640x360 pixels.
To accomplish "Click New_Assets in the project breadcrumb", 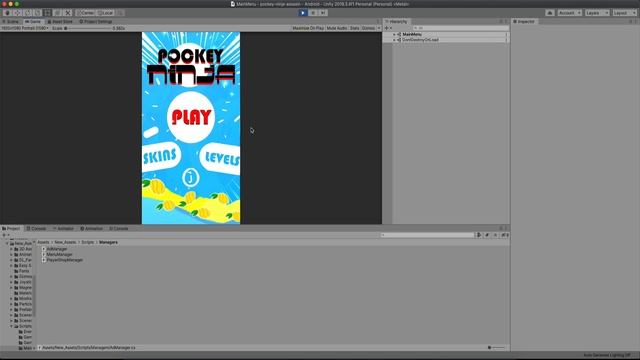I will (x=65, y=242).
